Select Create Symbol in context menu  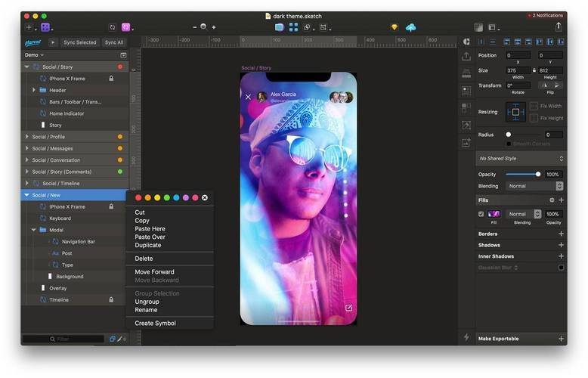(x=155, y=324)
